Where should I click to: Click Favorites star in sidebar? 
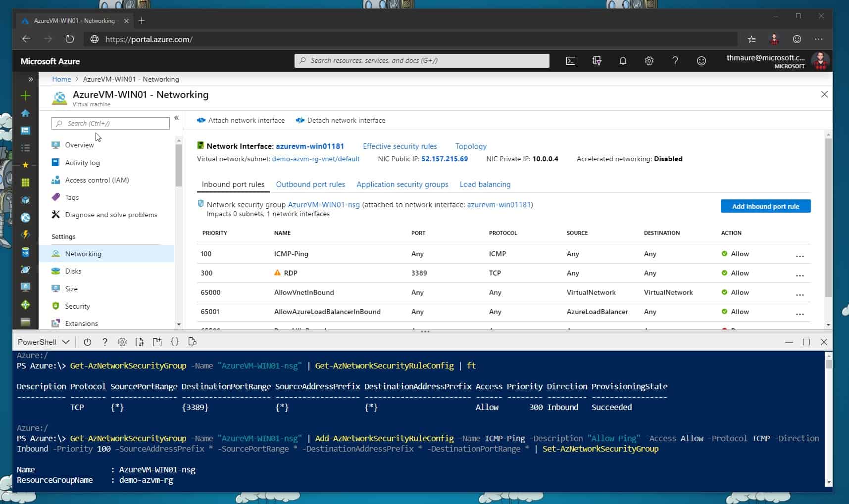(25, 165)
